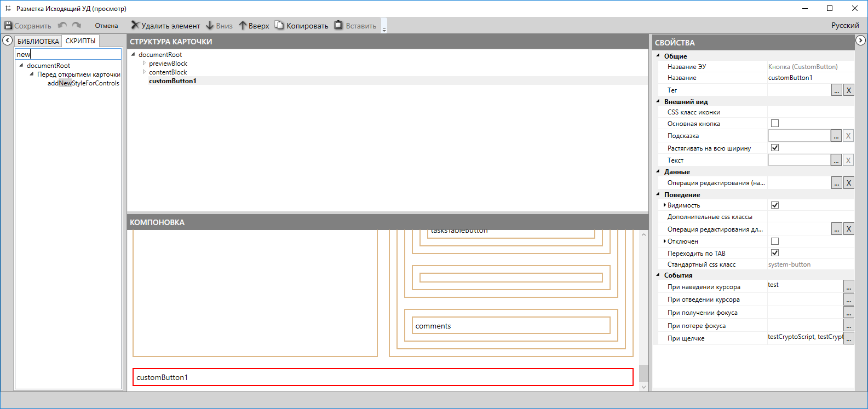Click the Название value customButton1
The height and width of the screenshot is (409, 868).
[x=790, y=78]
